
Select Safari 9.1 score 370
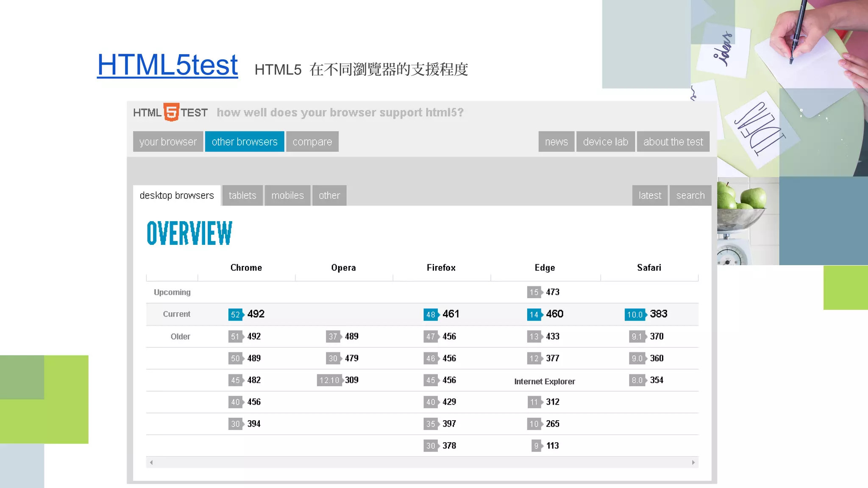pyautogui.click(x=646, y=336)
